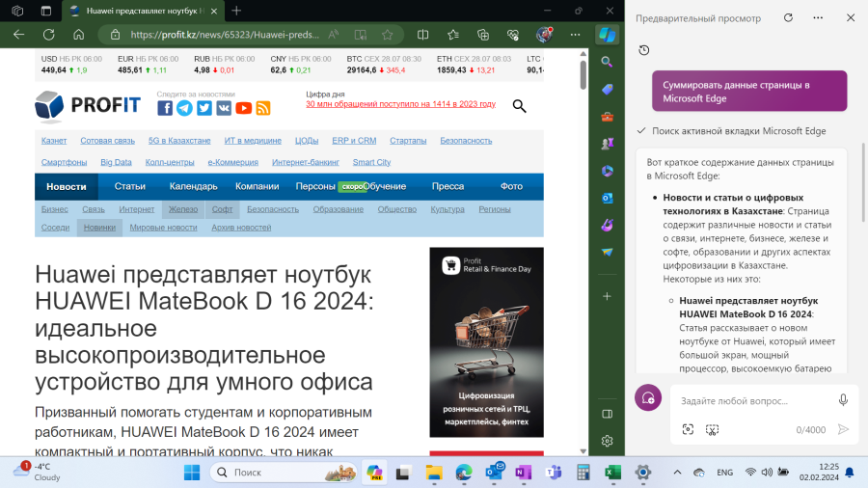
Task: Open the Retail & Finance Day banner
Action: [487, 342]
